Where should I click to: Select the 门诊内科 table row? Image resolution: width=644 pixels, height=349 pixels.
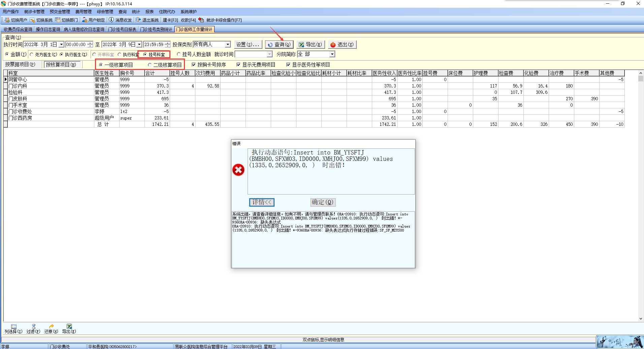[314, 86]
